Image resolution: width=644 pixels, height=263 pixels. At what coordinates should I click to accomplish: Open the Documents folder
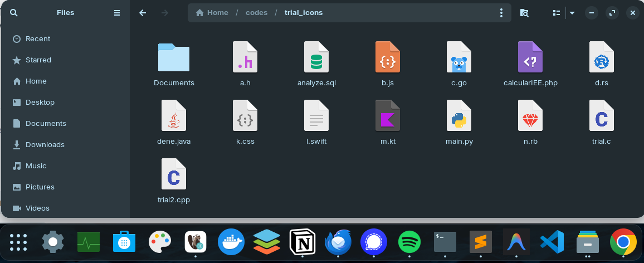tap(174, 57)
